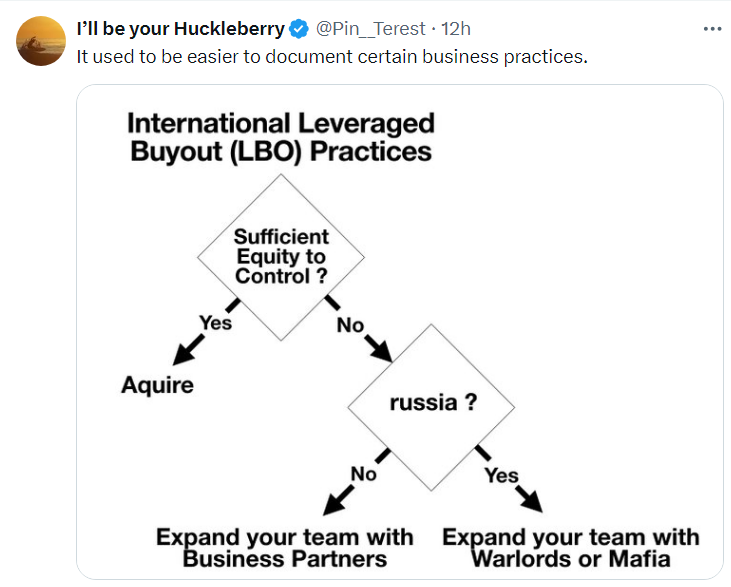
Task: Click the Yes label under first diamond
Action: point(215,323)
